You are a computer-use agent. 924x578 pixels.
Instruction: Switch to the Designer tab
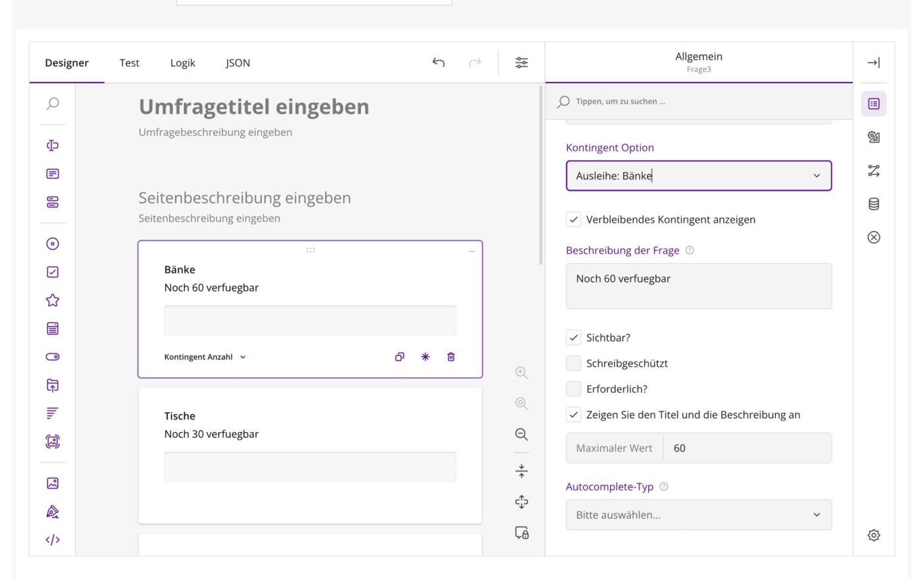coord(67,63)
